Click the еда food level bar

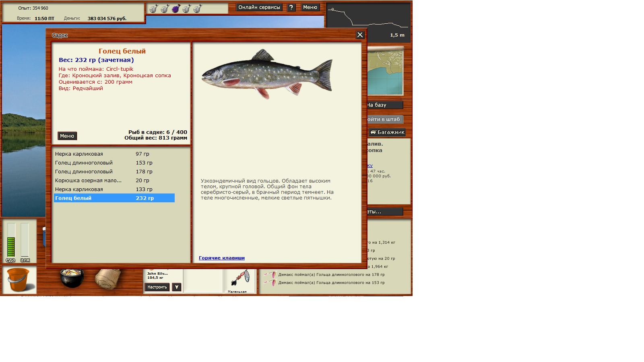[11, 240]
